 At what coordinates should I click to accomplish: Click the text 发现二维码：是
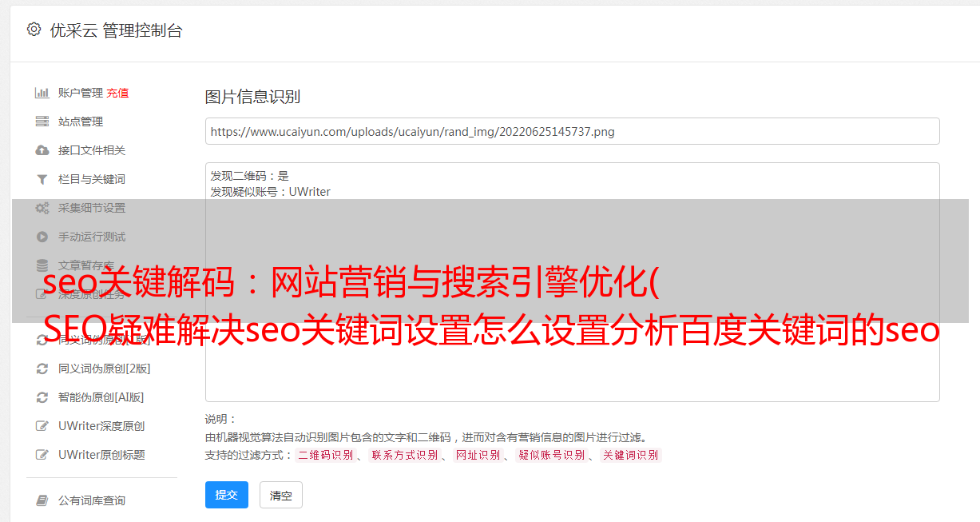point(250,176)
